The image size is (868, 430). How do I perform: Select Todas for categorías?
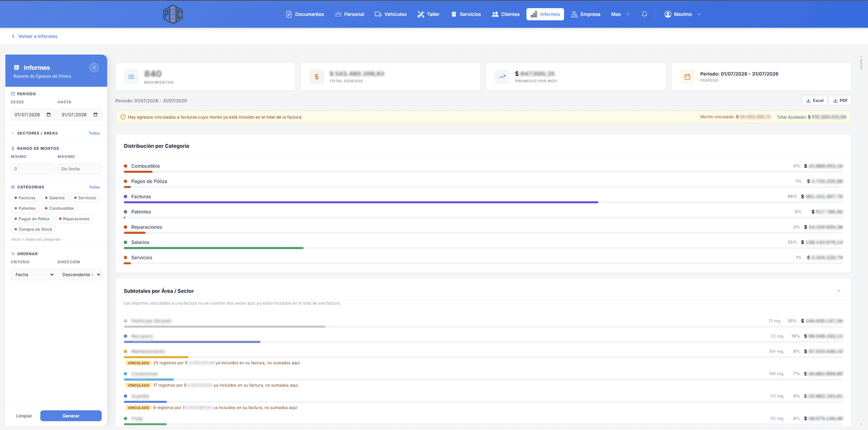click(94, 187)
